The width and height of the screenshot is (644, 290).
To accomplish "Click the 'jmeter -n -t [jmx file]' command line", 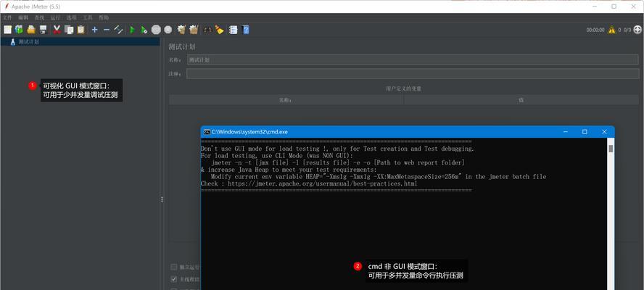I will [338, 162].
